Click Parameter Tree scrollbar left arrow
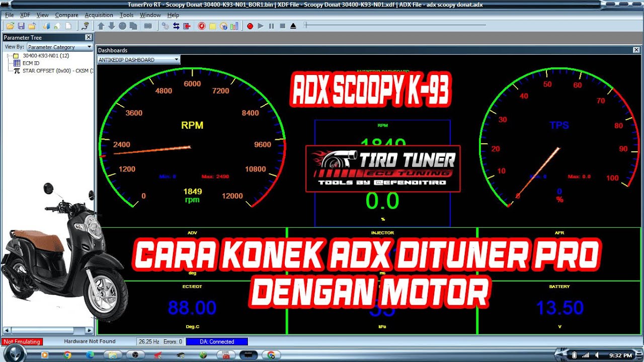This screenshot has height=362, width=644. pyautogui.click(x=7, y=330)
